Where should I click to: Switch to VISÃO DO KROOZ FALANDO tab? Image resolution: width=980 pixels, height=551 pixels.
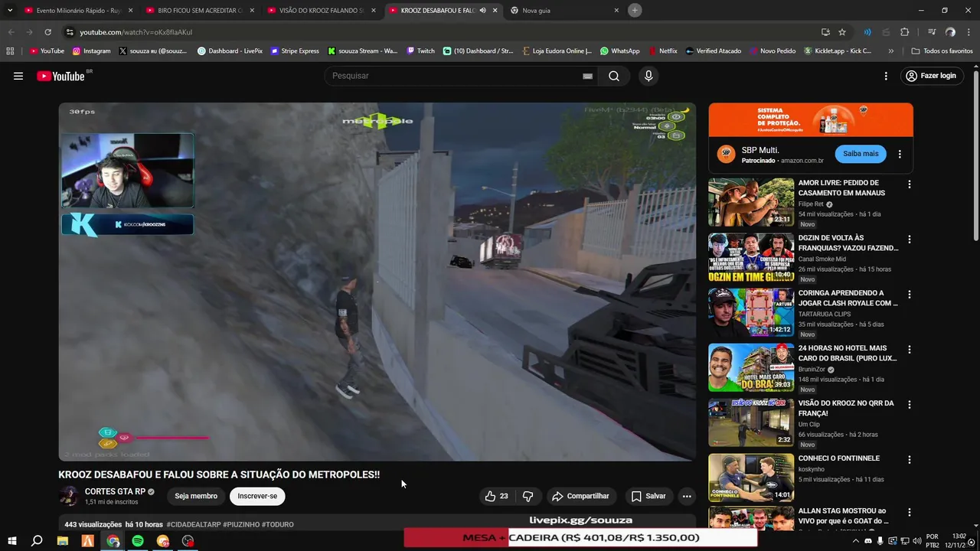pyautogui.click(x=322, y=11)
